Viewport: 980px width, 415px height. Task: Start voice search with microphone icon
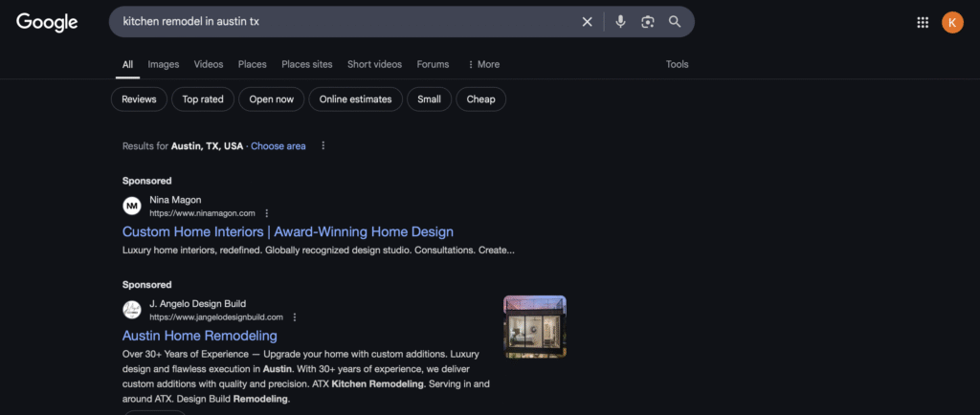tap(620, 22)
